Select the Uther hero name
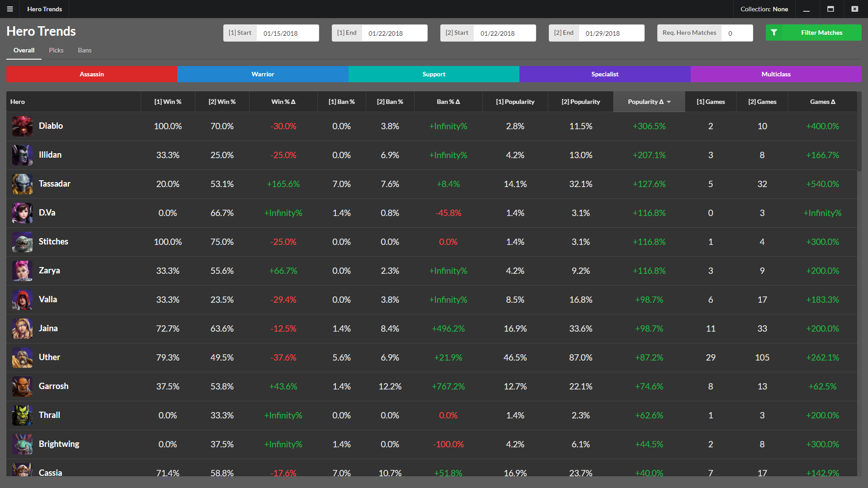Viewport: 868px width, 488px height. [49, 357]
